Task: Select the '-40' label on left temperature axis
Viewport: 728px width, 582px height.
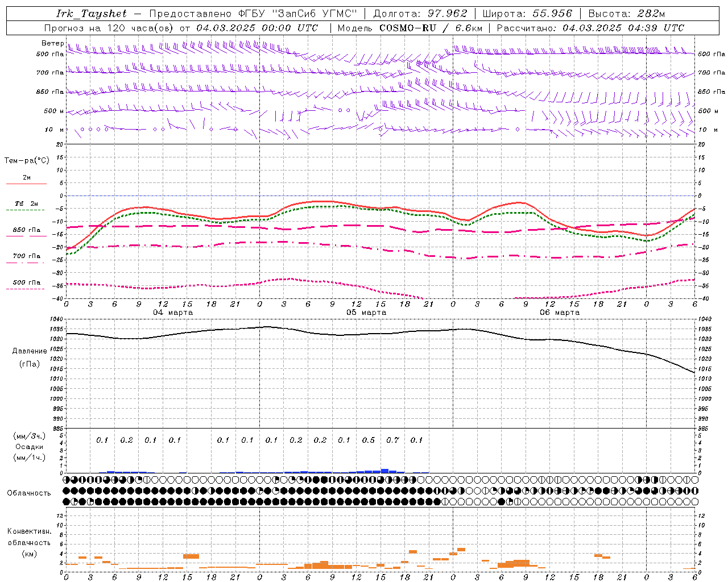Action: (x=58, y=299)
